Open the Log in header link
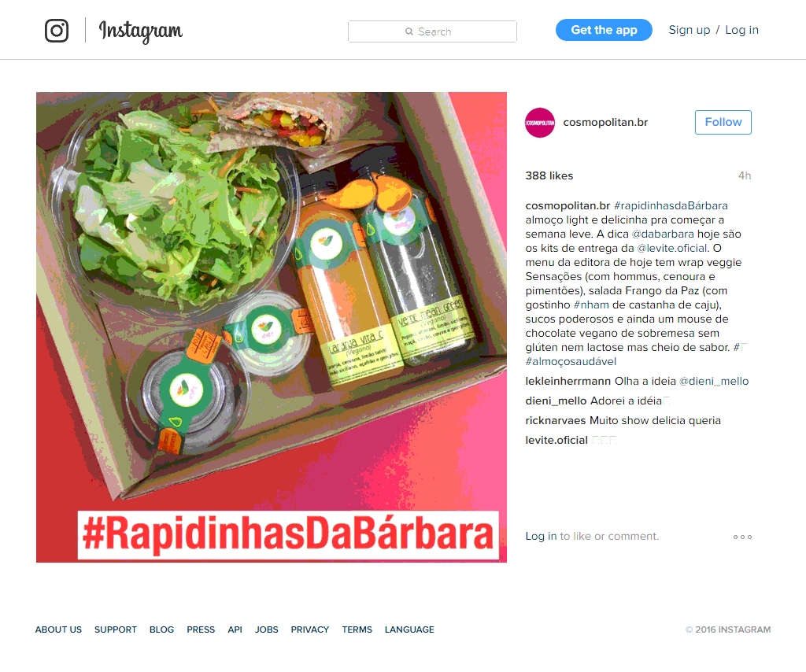806x672 pixels. click(x=741, y=30)
